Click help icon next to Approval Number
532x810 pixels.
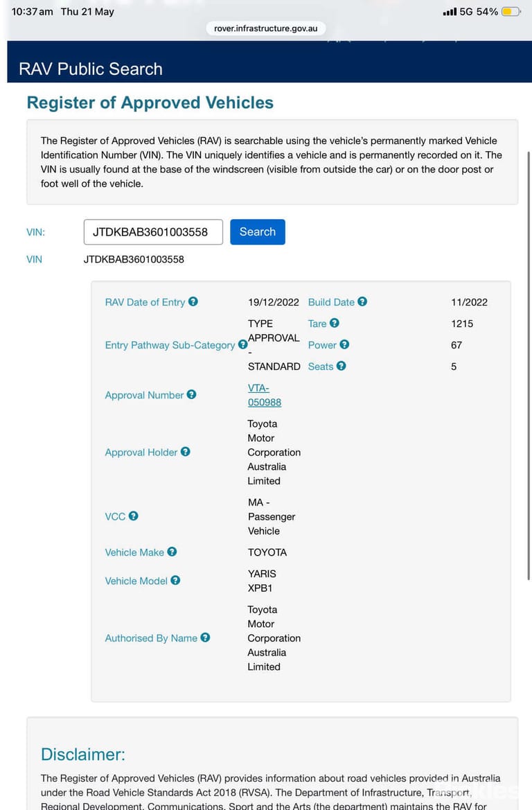click(x=192, y=395)
